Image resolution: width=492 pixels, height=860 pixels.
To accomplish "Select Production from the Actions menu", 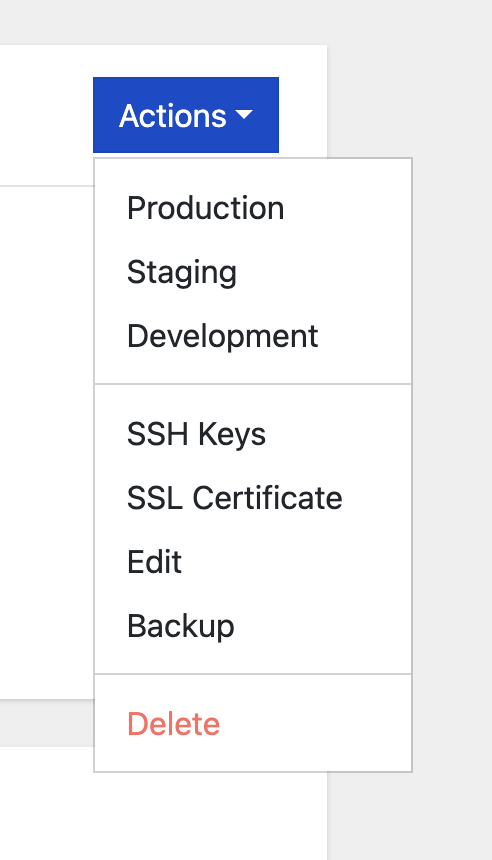I will tap(253, 208).
